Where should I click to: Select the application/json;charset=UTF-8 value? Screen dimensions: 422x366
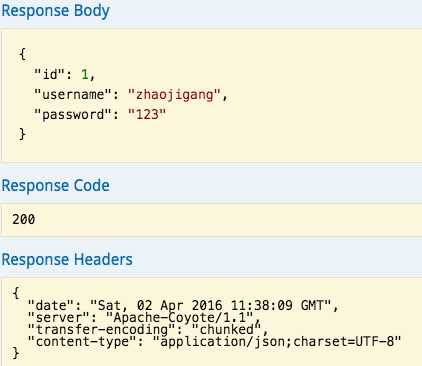point(277,342)
